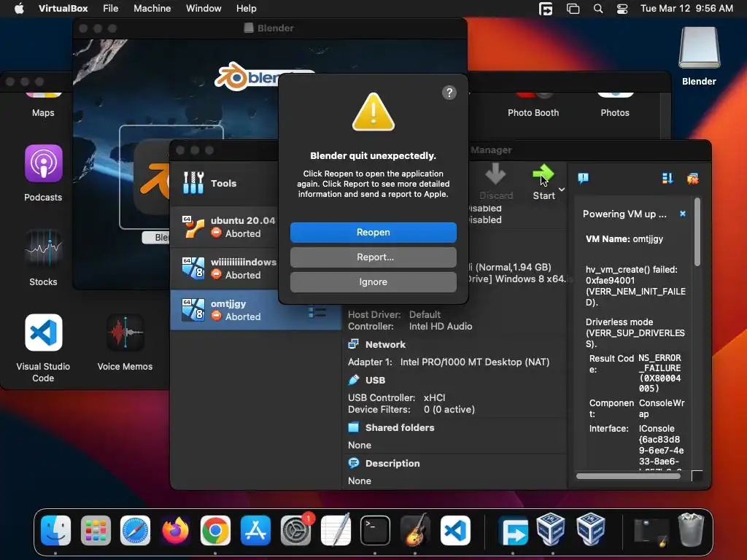Select Tools in VirtualBox sidebar
Image resolution: width=747 pixels, height=560 pixels.
(224, 183)
